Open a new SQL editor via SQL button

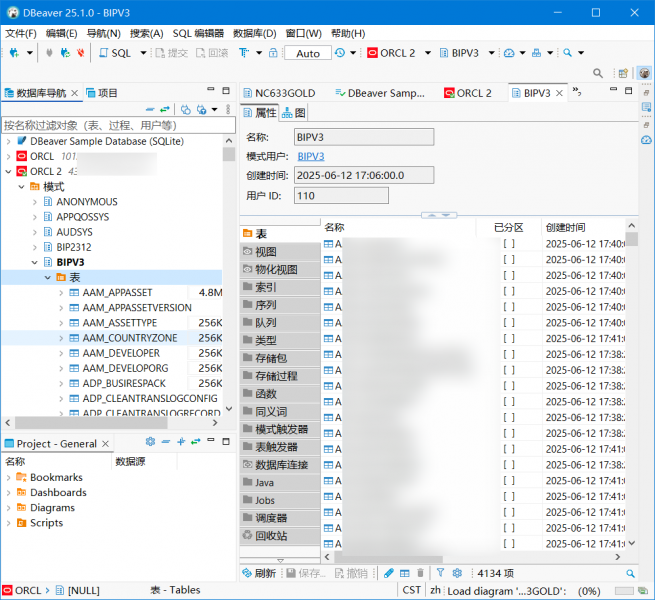point(115,53)
